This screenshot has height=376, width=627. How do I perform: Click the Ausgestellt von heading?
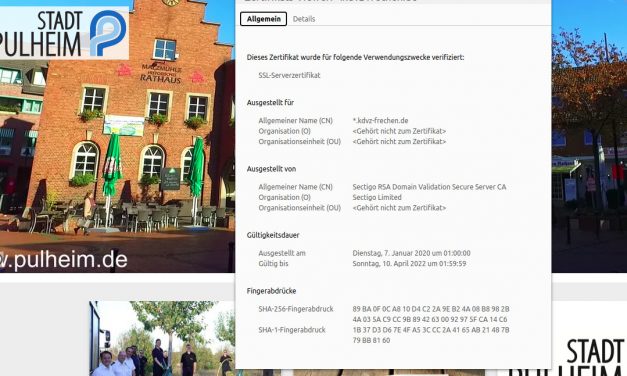(x=271, y=169)
